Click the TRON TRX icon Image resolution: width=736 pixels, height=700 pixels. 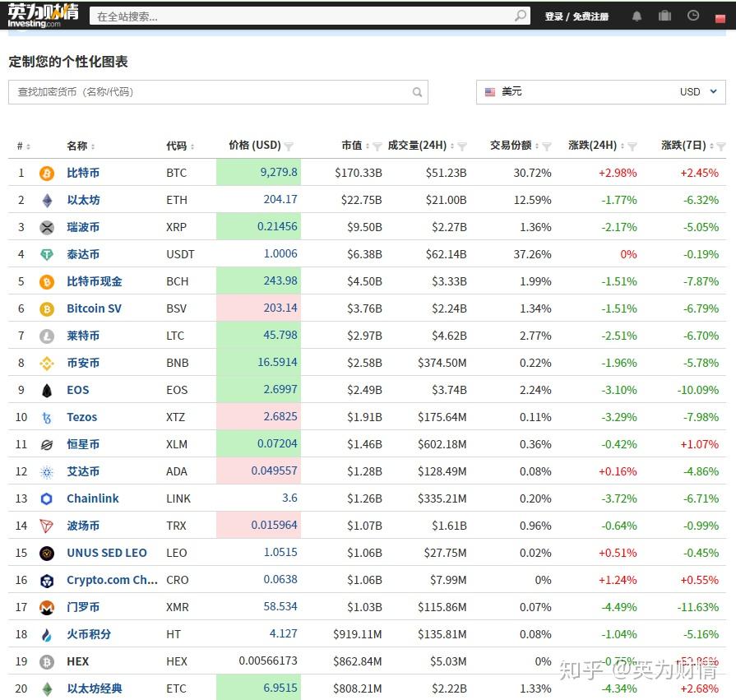click(47, 526)
